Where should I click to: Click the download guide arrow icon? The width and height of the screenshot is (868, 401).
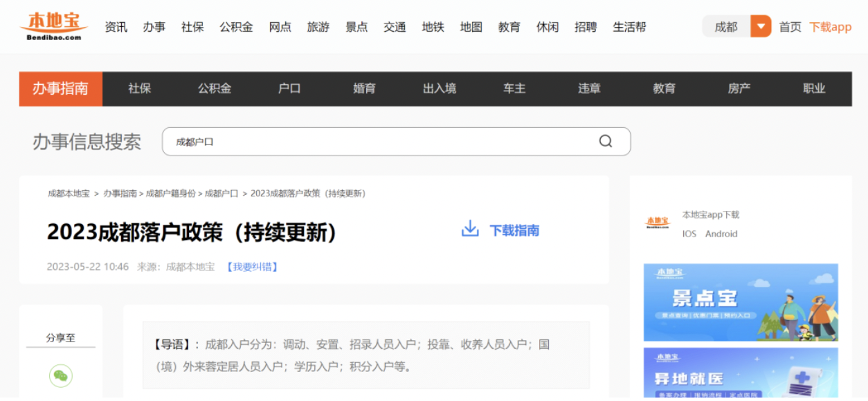click(470, 230)
